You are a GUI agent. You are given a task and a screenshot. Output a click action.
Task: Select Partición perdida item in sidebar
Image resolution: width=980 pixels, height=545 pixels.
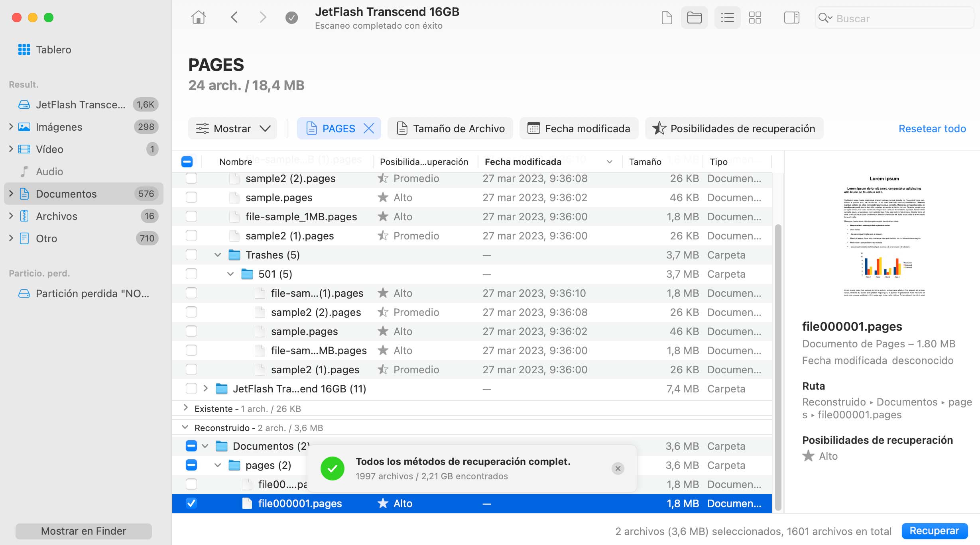pyautogui.click(x=84, y=294)
